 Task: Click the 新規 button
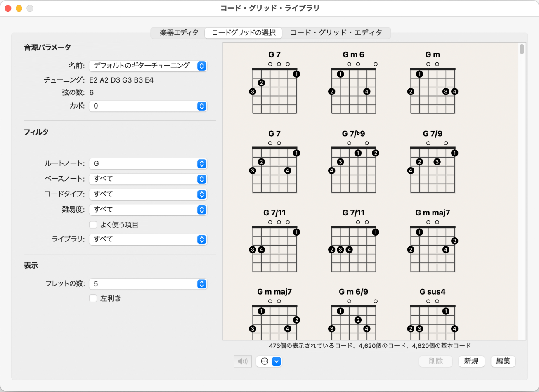tap(471, 361)
